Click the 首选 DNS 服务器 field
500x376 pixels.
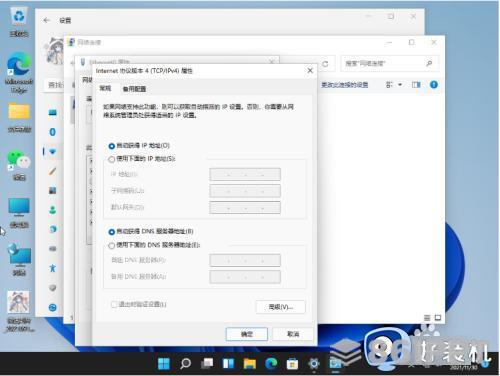pyautogui.click(x=245, y=260)
